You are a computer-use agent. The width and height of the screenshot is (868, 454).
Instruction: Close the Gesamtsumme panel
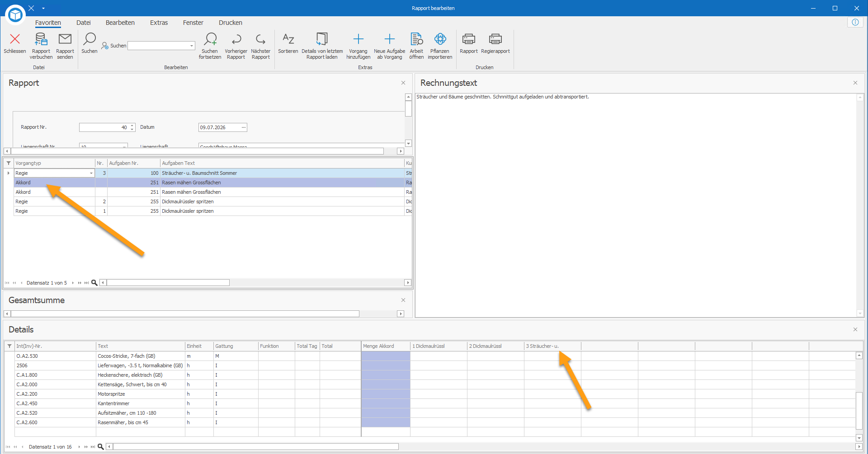(403, 300)
